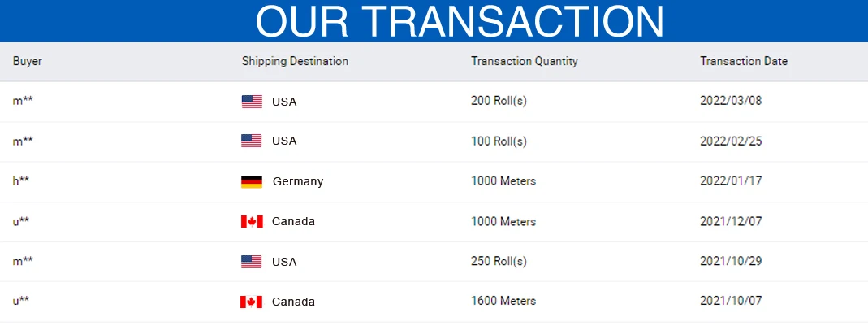Click the h** buyer name
This screenshot has height=326, width=868.
tap(21, 181)
